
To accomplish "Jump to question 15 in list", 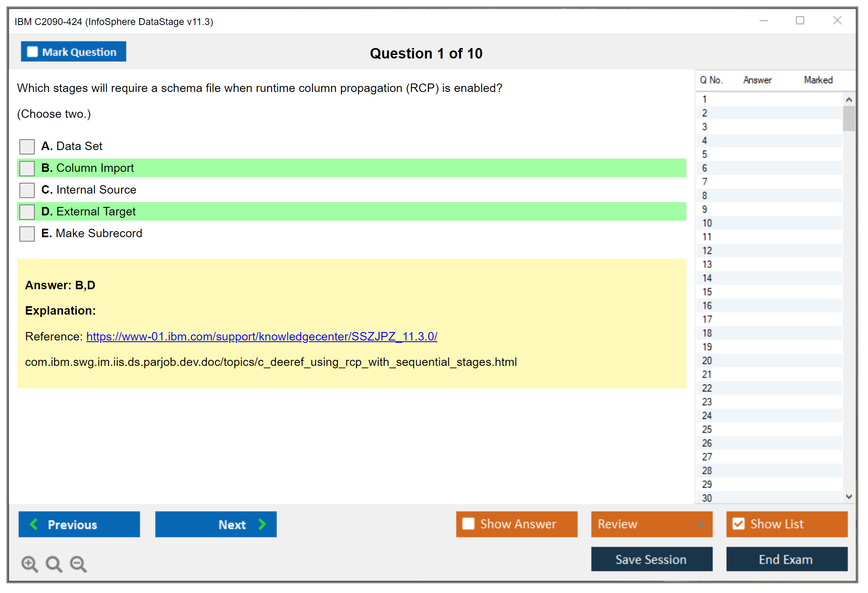I will pos(707,292).
